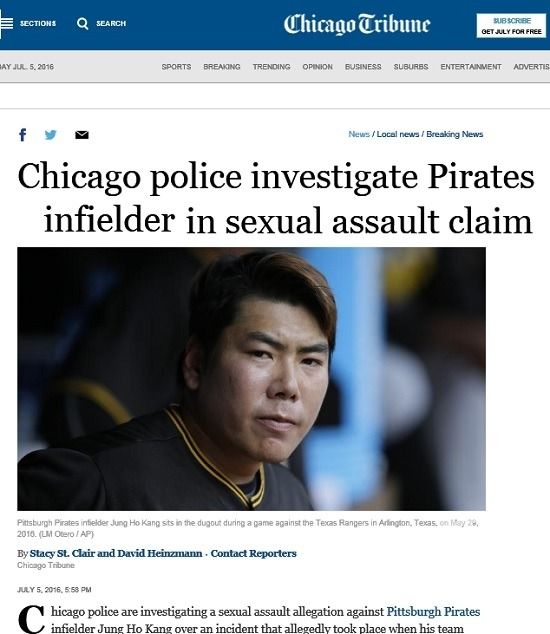The image size is (550, 634).
Task: Follow the Breaking News breadcrumb link
Action: coord(455,134)
